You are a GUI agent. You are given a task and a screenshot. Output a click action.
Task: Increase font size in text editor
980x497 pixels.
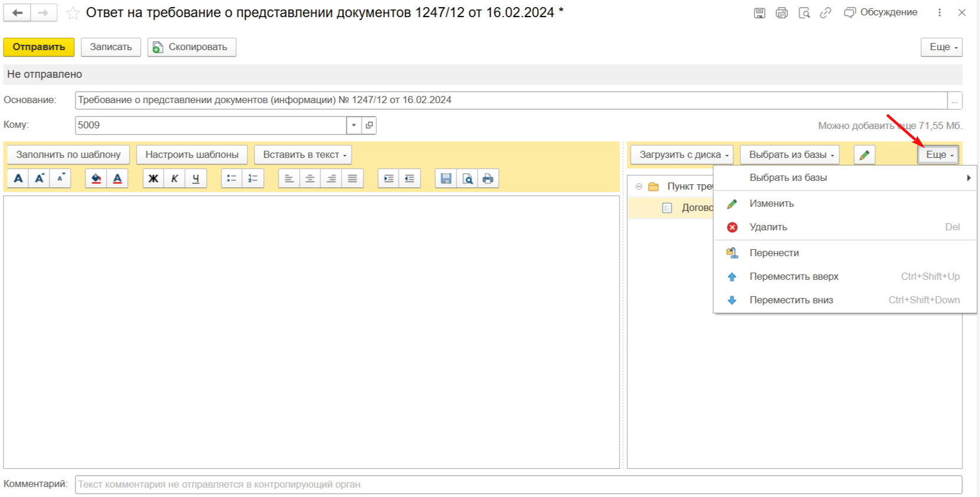(39, 178)
